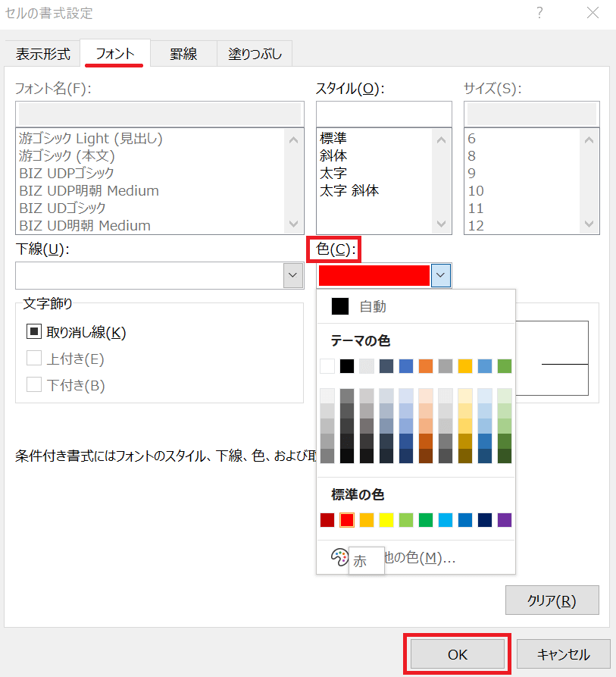The image size is (616, 677).
Task: Pick the yellow standard color swatch
Action: (x=386, y=520)
